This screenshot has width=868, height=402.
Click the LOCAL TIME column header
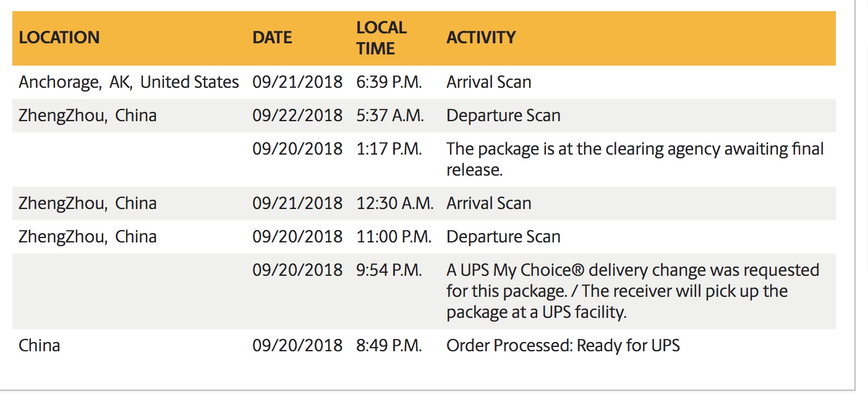click(x=381, y=38)
